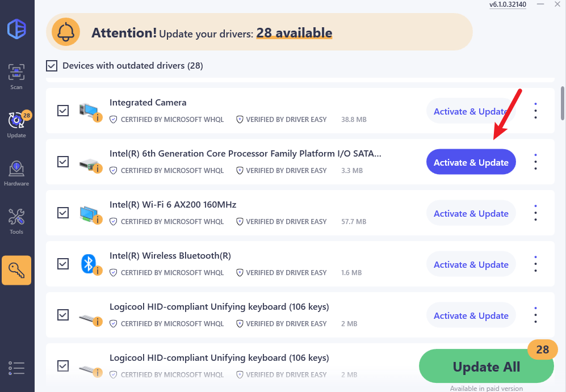Image resolution: width=566 pixels, height=392 pixels.
Task: Click the version number v6.1.0.32140
Action: (508, 5)
